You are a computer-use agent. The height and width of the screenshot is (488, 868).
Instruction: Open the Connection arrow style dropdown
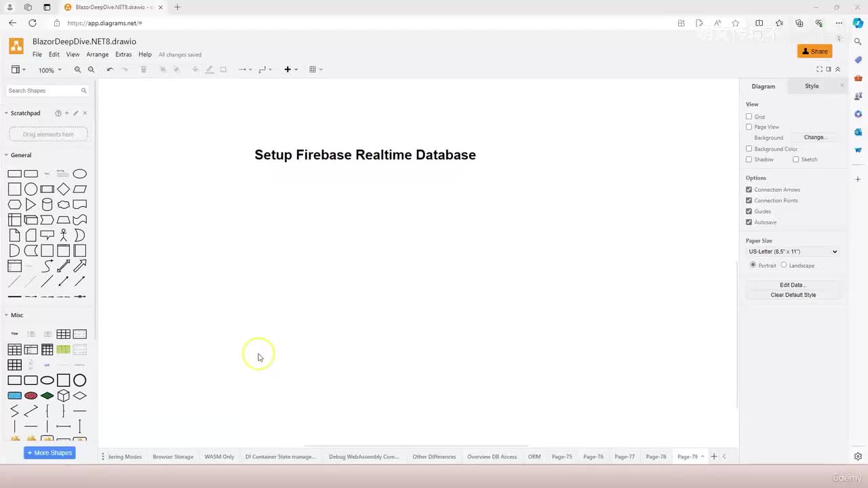click(245, 70)
